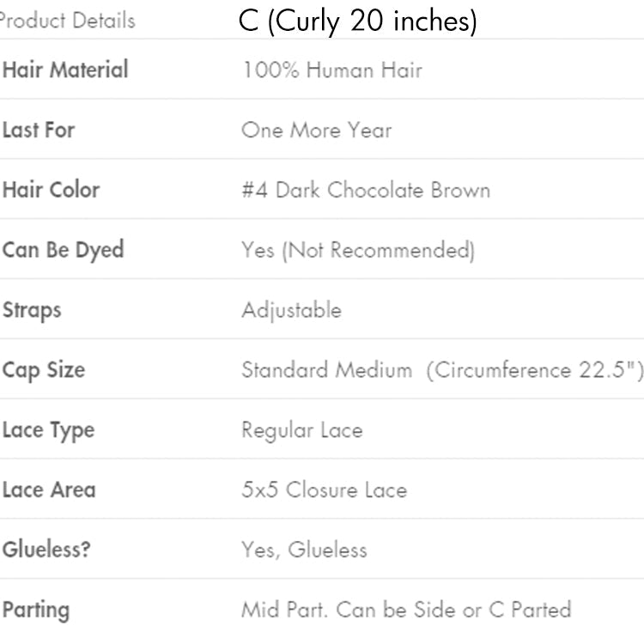
Task: Select the "Glueless?" label
Action: click(x=46, y=550)
